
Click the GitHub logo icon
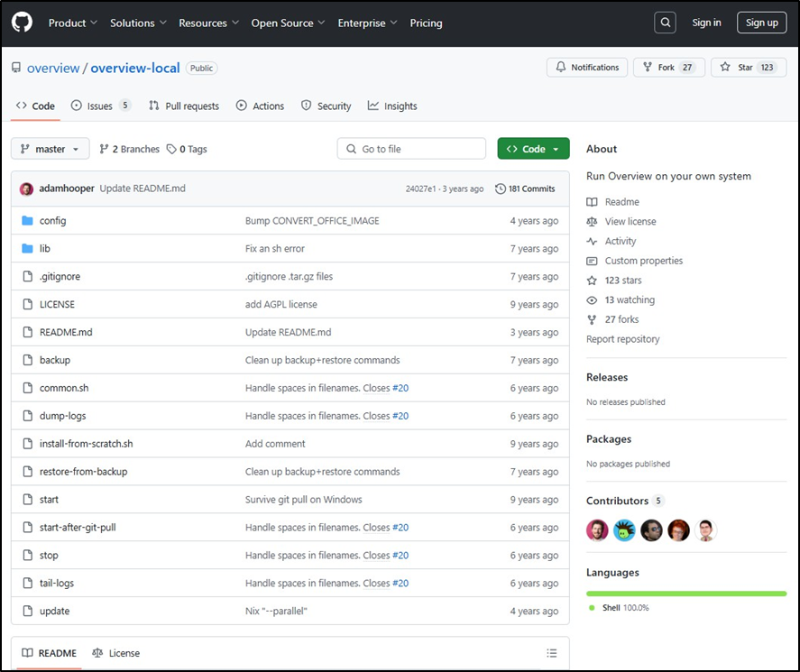(x=22, y=23)
